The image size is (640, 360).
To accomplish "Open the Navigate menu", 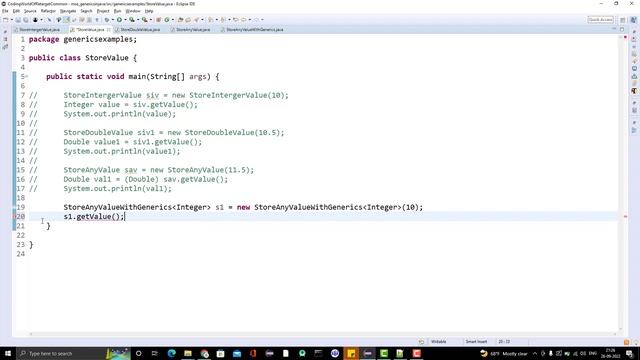I will (x=68, y=11).
